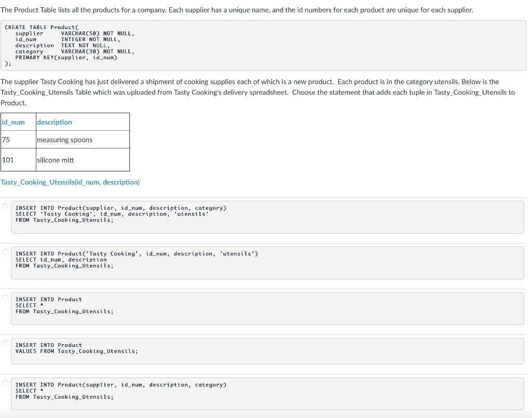This screenshot has height=418, width=532.
Task: Select the second INSERT statement option
Action: (x=5, y=251)
